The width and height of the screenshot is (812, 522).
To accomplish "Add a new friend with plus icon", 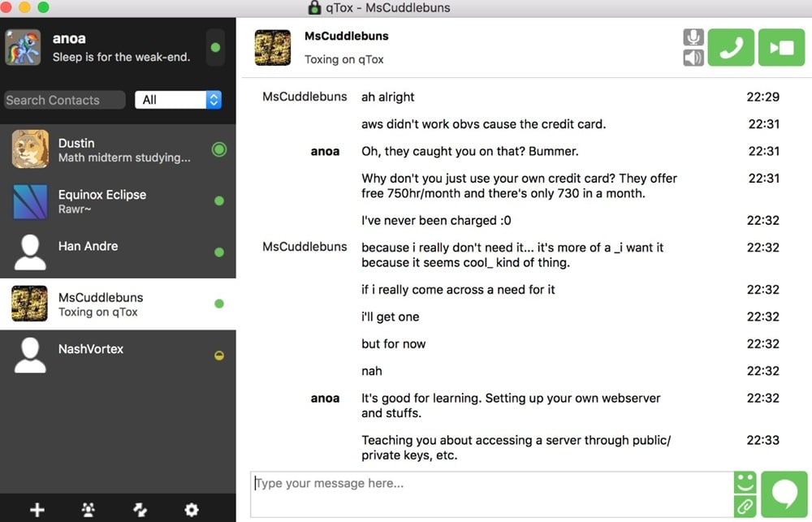I will 37,510.
